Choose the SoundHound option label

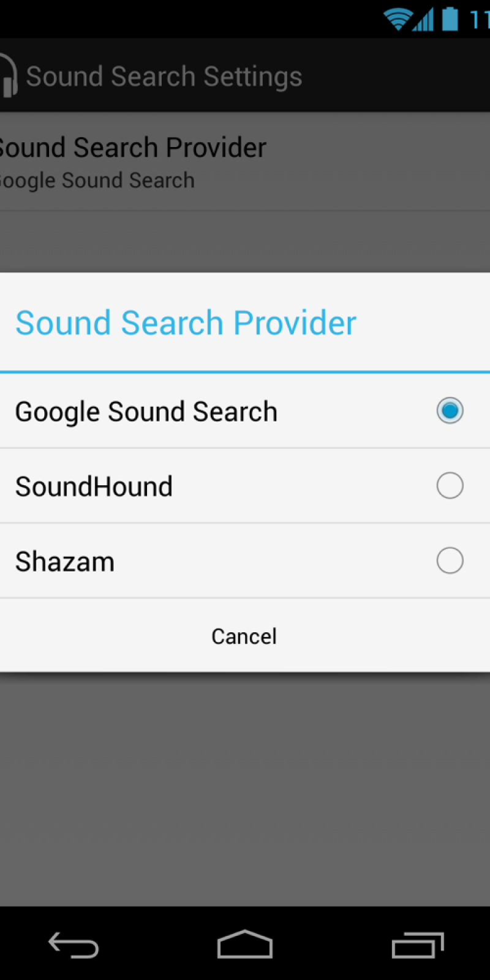pyautogui.click(x=94, y=487)
